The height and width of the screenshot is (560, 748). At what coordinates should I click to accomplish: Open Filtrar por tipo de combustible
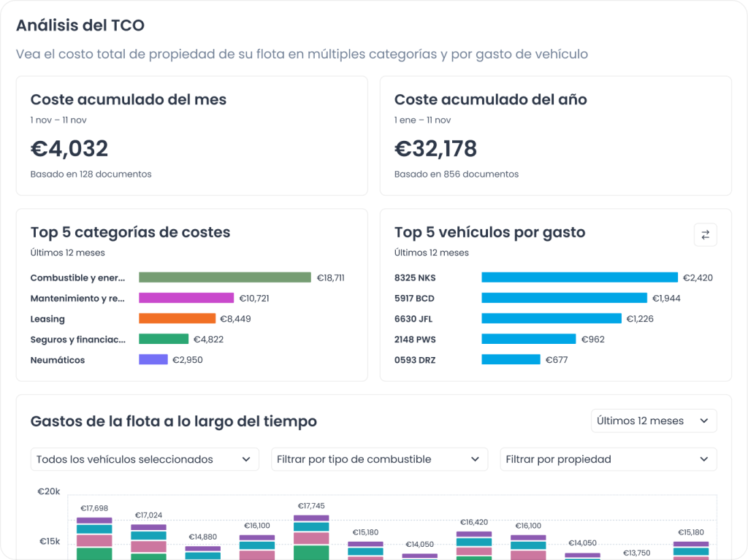coord(379,459)
